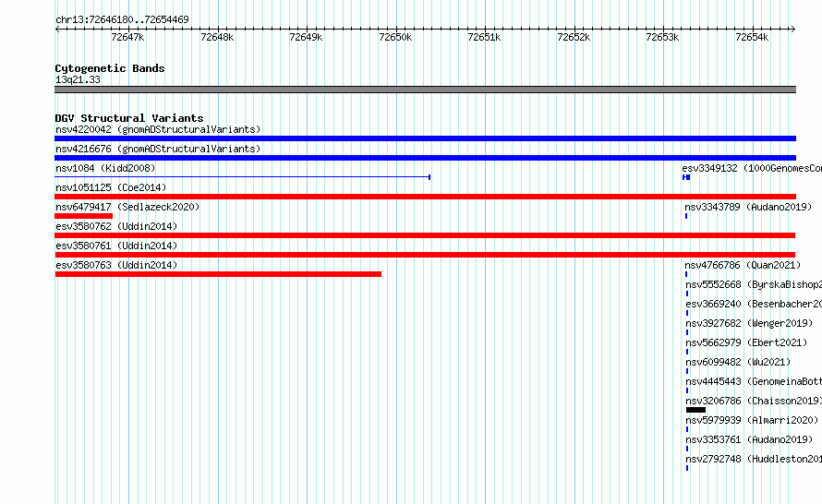This screenshot has width=822, height=504.
Task: Click the 72654k ruler position
Action: pos(752,37)
